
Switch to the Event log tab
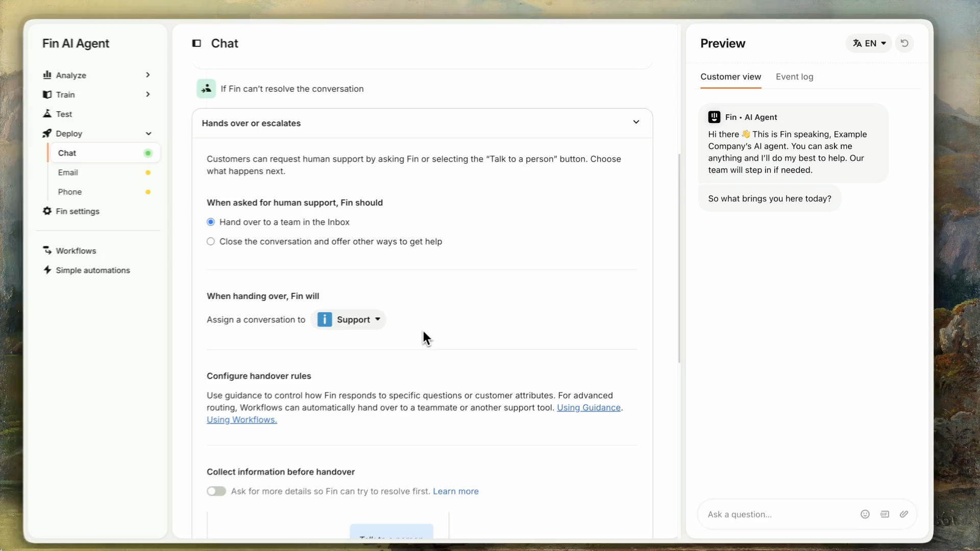tap(794, 77)
